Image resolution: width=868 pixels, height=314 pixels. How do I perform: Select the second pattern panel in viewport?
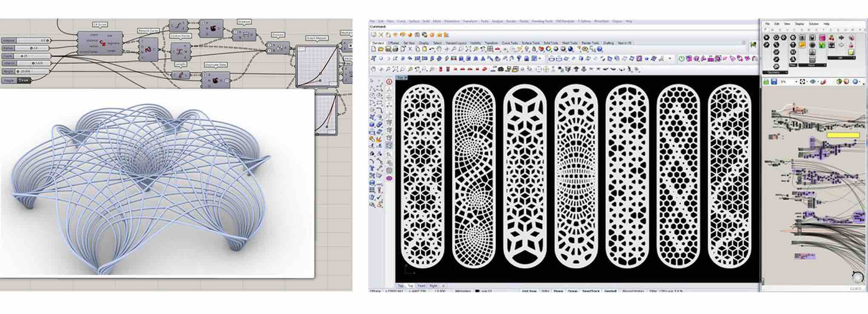click(x=474, y=176)
